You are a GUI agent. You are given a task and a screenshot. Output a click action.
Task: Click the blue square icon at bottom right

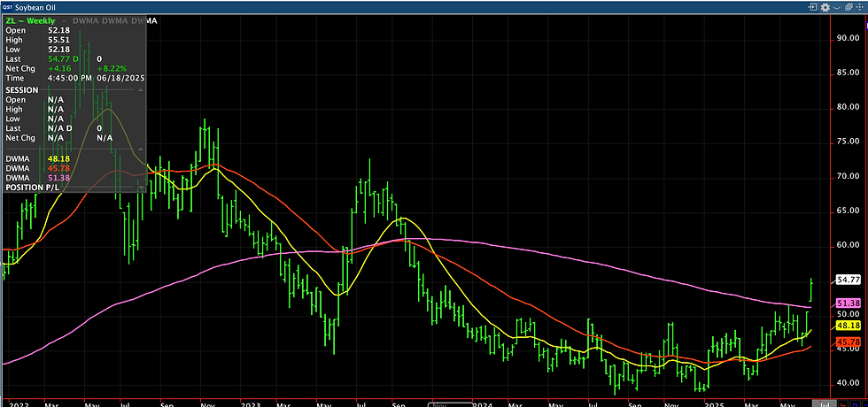point(856,403)
